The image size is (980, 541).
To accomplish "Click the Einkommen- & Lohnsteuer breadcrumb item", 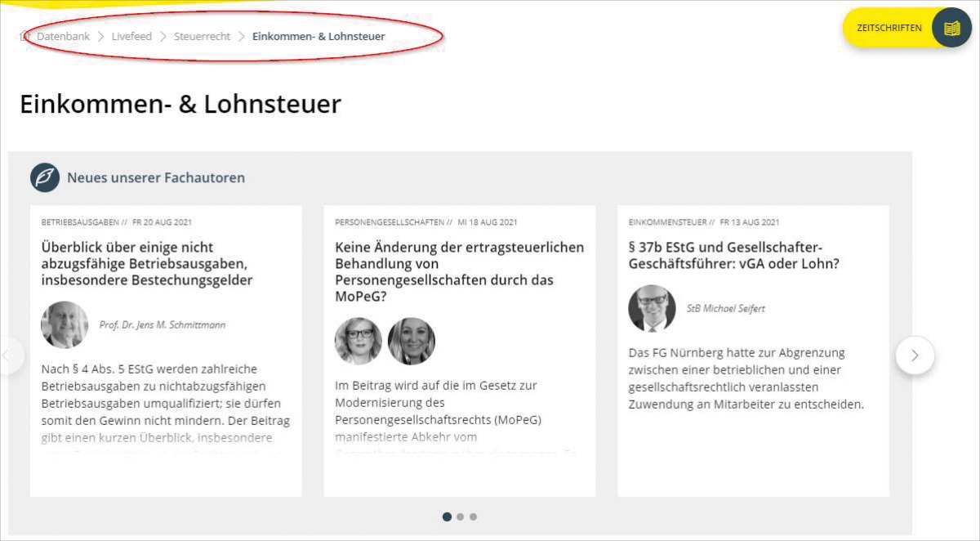I will click(318, 37).
